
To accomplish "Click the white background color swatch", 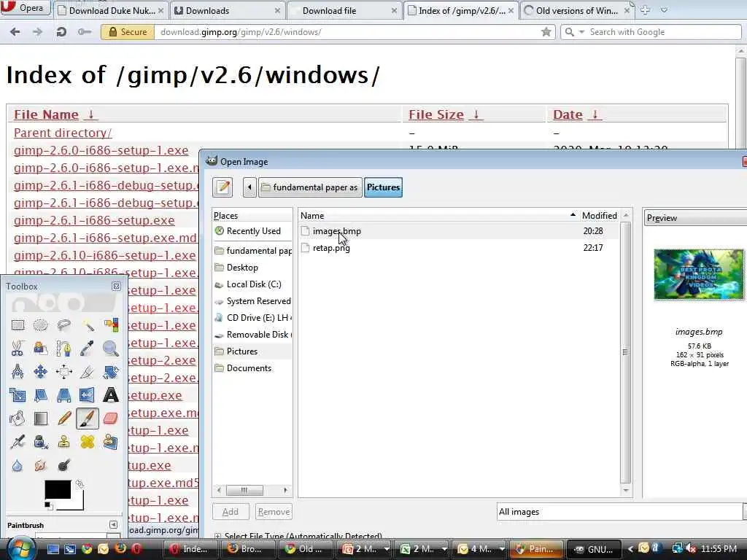I will click(x=77, y=503).
